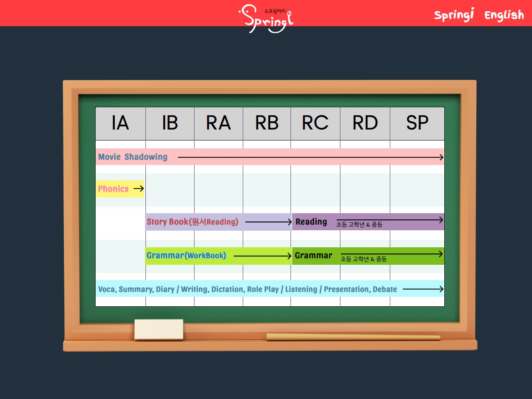
Task: Click the Movie Shadowing label
Action: coord(133,157)
